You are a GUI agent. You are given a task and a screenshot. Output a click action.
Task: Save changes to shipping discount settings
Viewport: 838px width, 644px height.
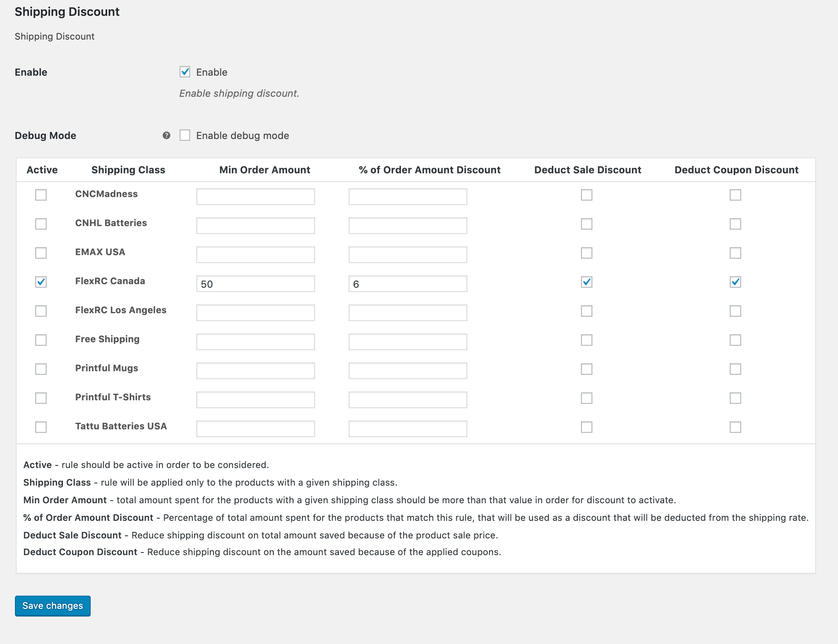pos(53,606)
